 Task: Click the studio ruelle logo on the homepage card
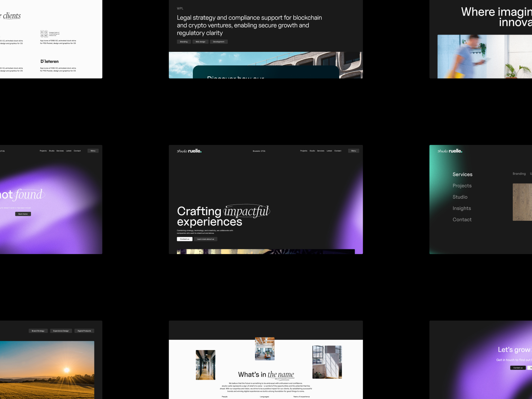[x=189, y=151]
